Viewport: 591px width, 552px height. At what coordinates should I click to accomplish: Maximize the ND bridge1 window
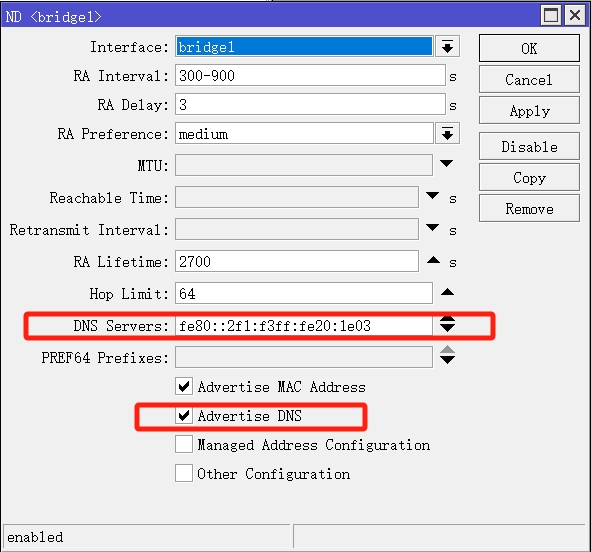click(551, 15)
